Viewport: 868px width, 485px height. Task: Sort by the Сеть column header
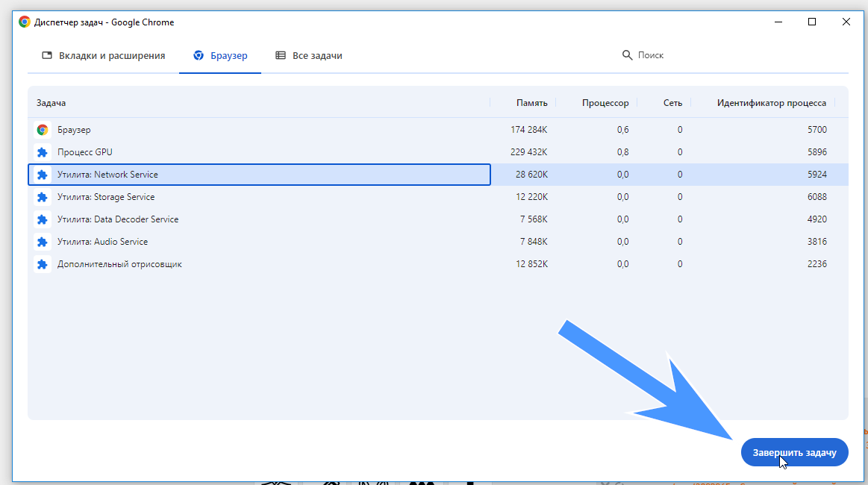click(x=672, y=103)
